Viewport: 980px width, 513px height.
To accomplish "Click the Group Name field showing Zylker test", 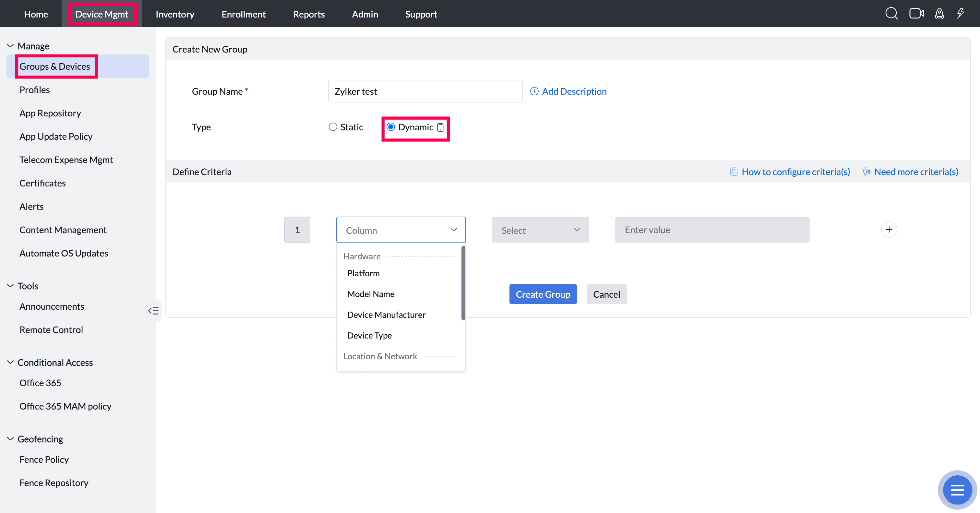I will 425,91.
